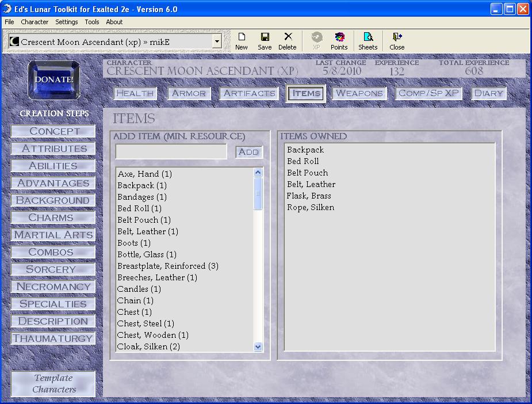Select 'Backpack' in Items Owned

305,150
